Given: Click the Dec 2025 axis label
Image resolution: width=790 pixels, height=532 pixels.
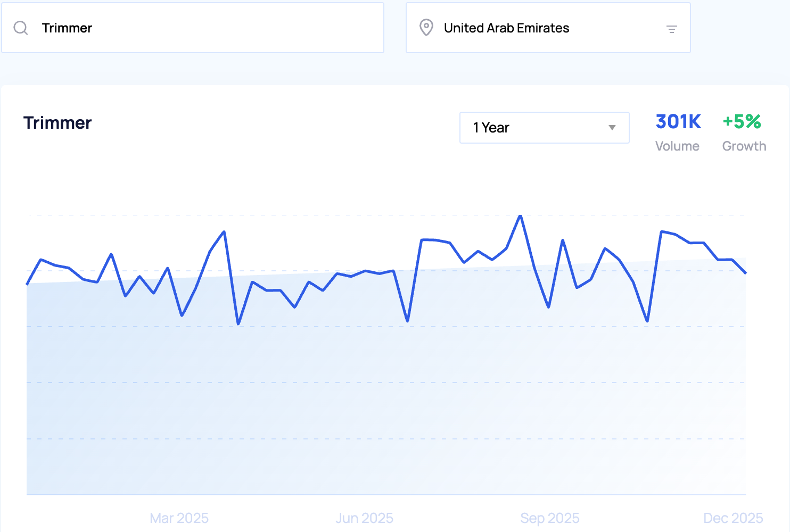Looking at the screenshot, I should 733,518.
